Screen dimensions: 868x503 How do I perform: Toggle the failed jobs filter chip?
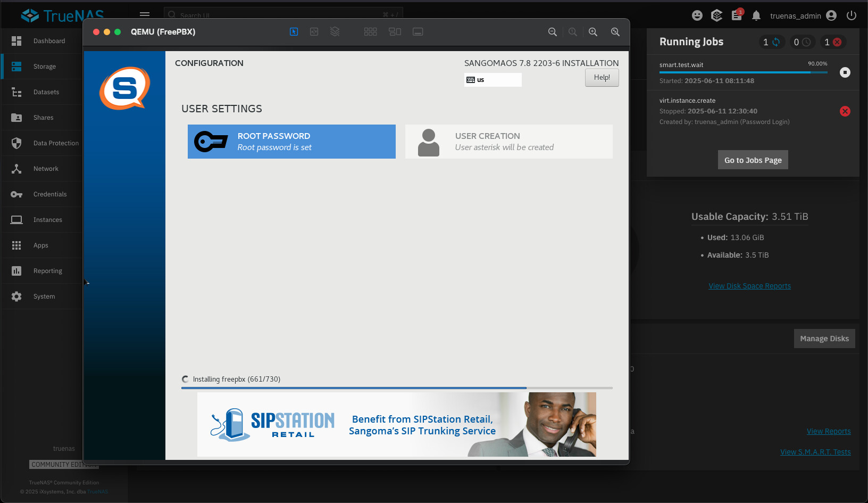pos(832,42)
